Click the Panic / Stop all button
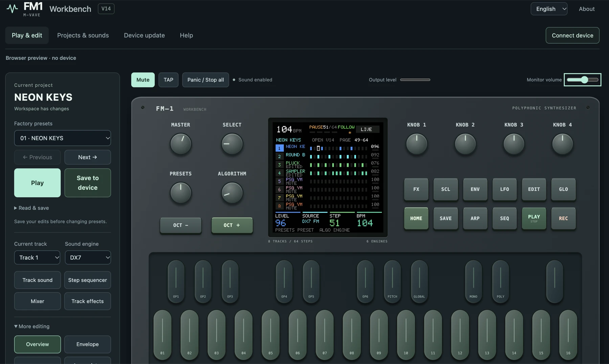The width and height of the screenshot is (609, 364). [x=206, y=80]
